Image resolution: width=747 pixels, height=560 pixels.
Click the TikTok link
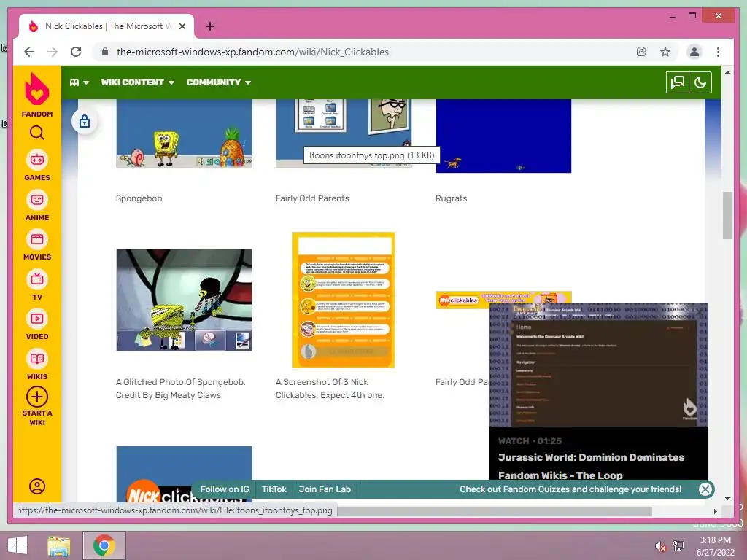coord(274,489)
